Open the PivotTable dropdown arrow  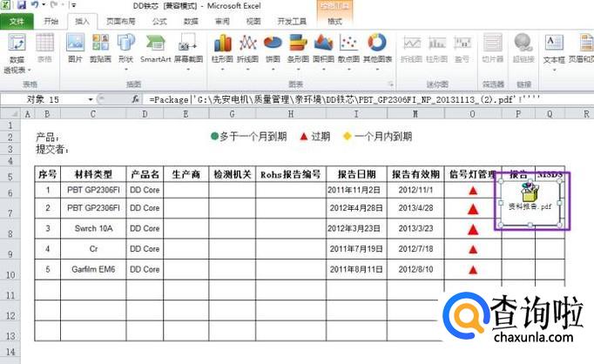click(30, 70)
